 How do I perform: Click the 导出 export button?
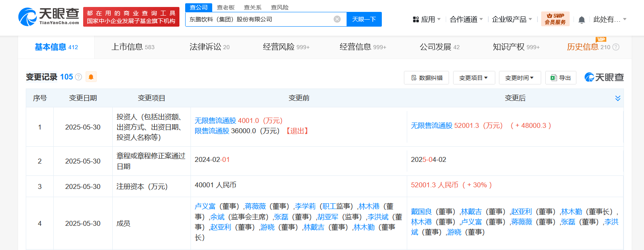coord(561,78)
